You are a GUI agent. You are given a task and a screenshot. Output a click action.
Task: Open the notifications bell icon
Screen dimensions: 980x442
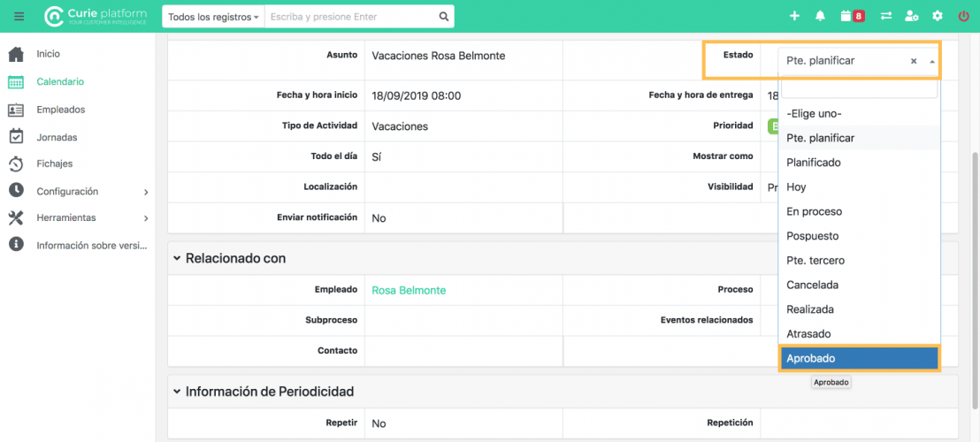(x=820, y=16)
